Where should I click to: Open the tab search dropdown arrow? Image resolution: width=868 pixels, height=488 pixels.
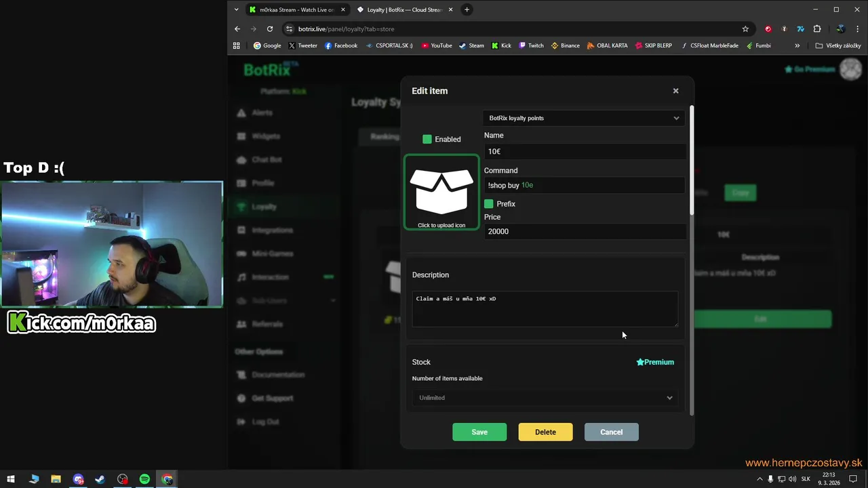[236, 10]
